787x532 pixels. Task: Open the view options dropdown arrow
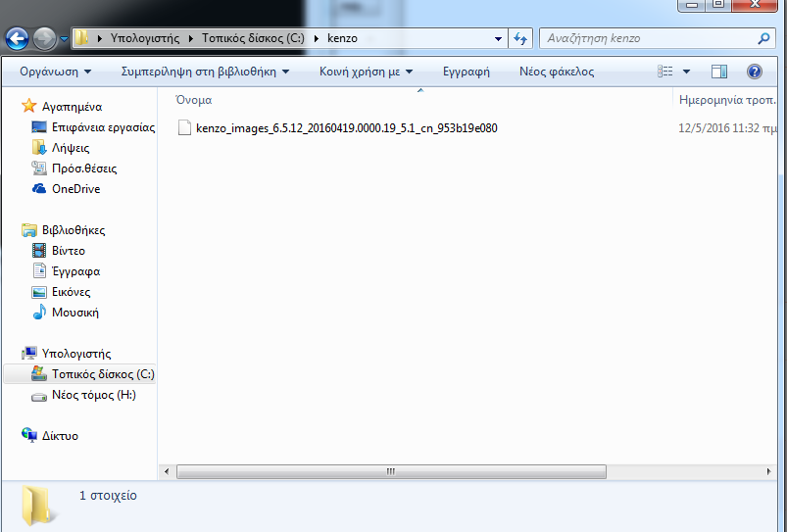click(686, 72)
